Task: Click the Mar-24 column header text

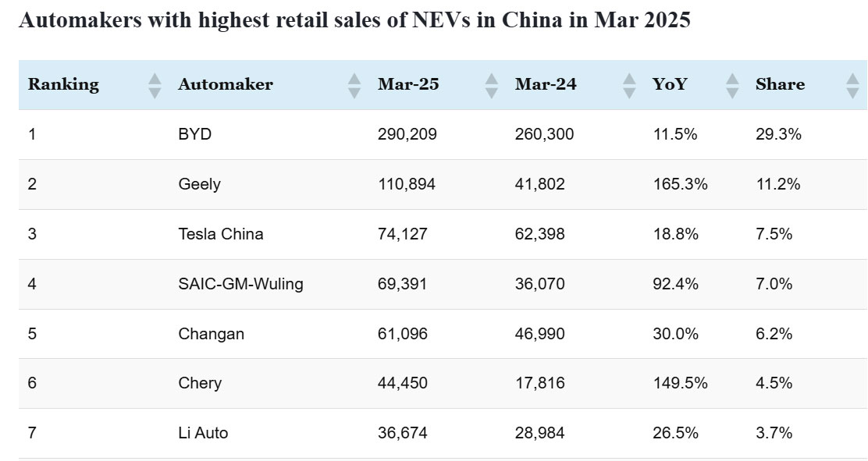Action: (546, 84)
